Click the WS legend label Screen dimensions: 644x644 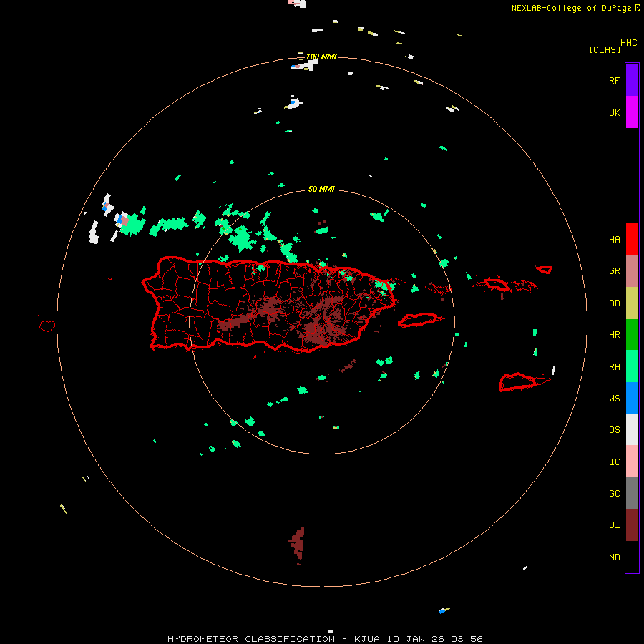tap(614, 399)
